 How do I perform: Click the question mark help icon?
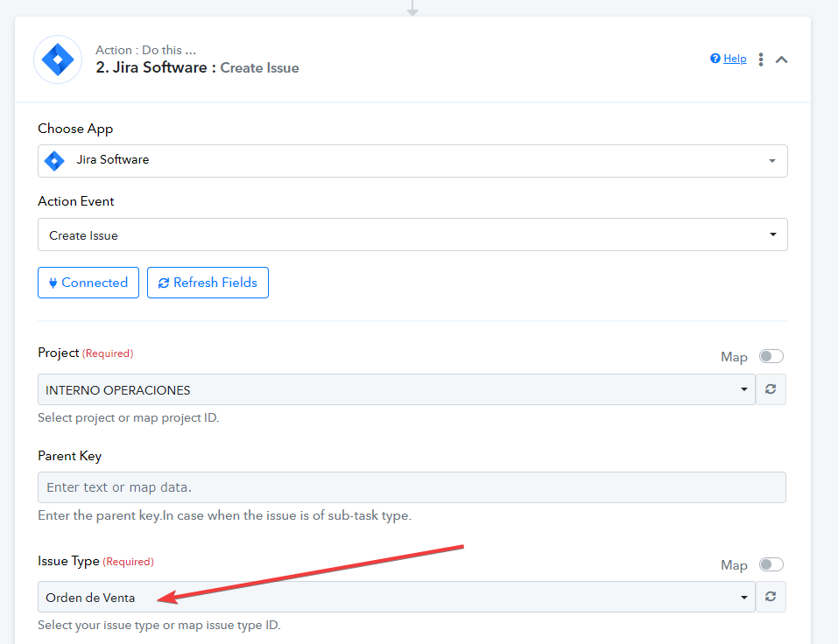click(715, 59)
